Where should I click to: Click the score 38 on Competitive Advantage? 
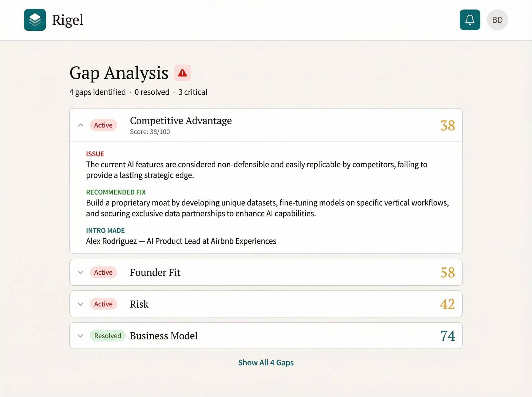tap(447, 125)
